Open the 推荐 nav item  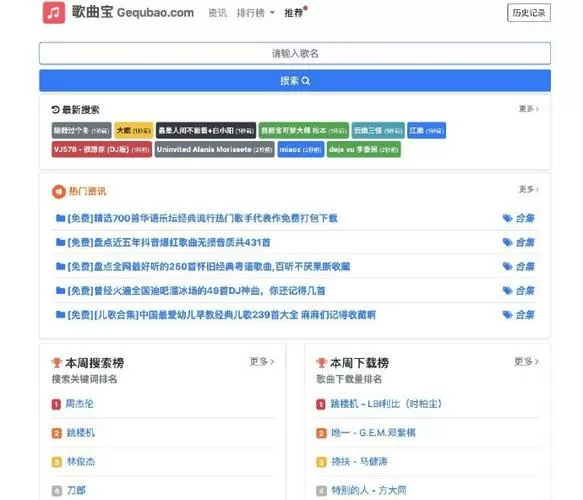[294, 13]
